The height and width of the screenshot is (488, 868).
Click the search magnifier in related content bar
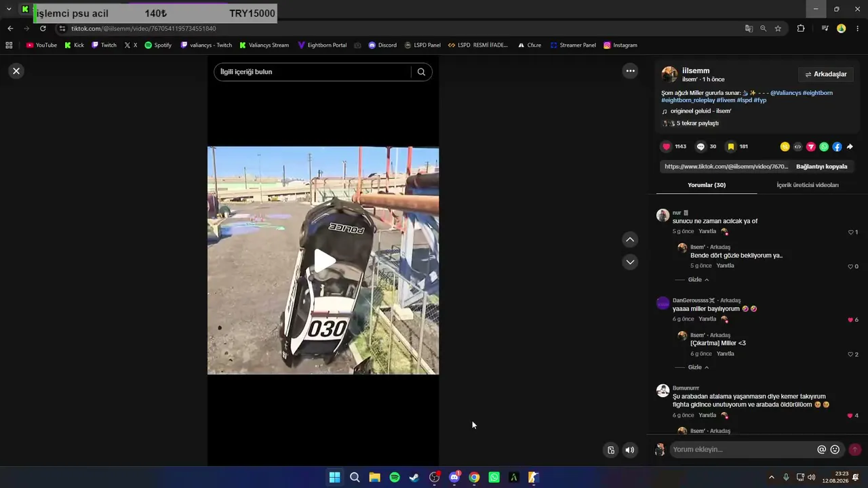[421, 72]
